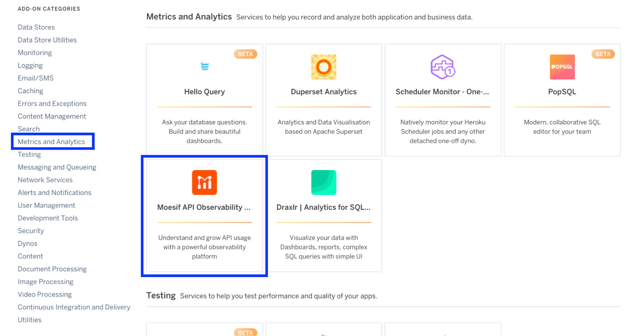Select the Security category
Viewport: 644px width, 336px height.
tap(31, 230)
